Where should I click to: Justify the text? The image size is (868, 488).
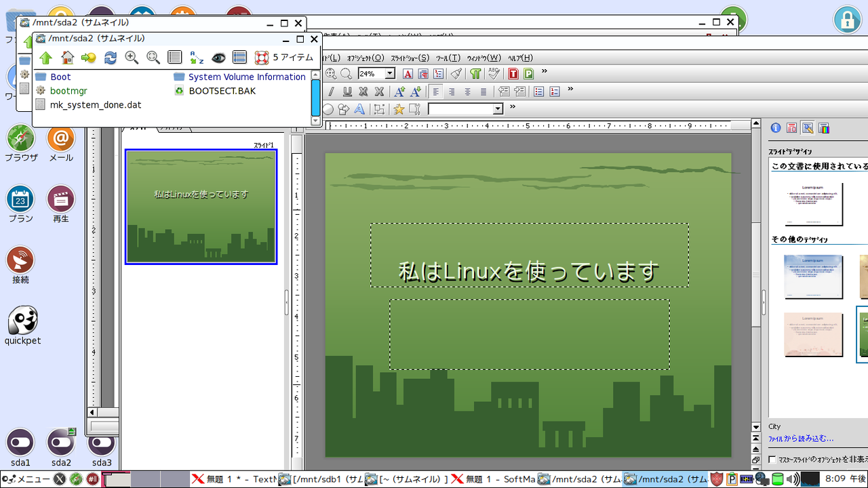(484, 91)
